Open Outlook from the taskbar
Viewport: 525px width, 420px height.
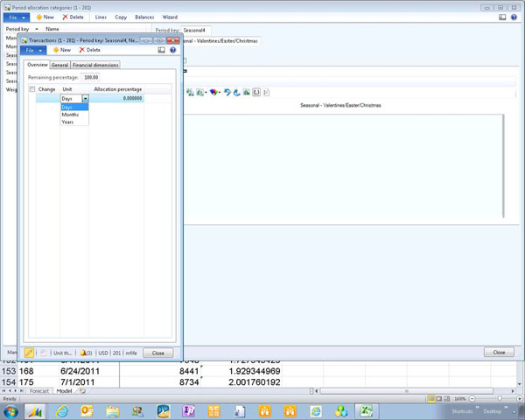click(87, 410)
